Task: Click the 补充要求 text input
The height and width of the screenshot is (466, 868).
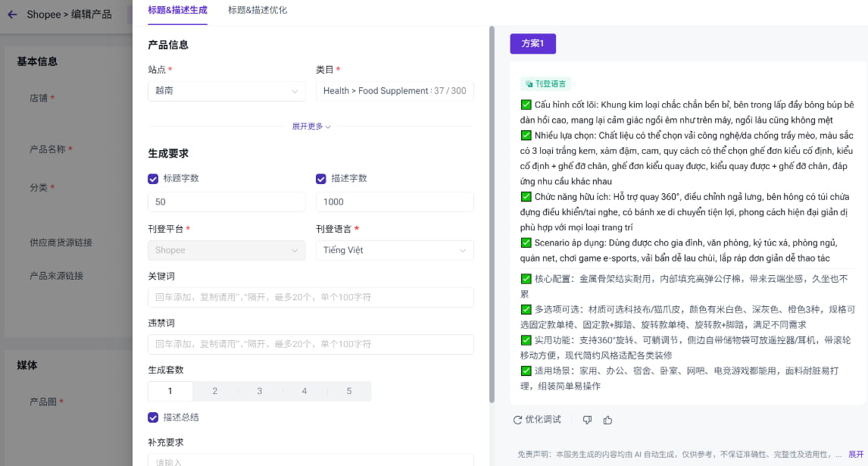Action: pos(311,461)
